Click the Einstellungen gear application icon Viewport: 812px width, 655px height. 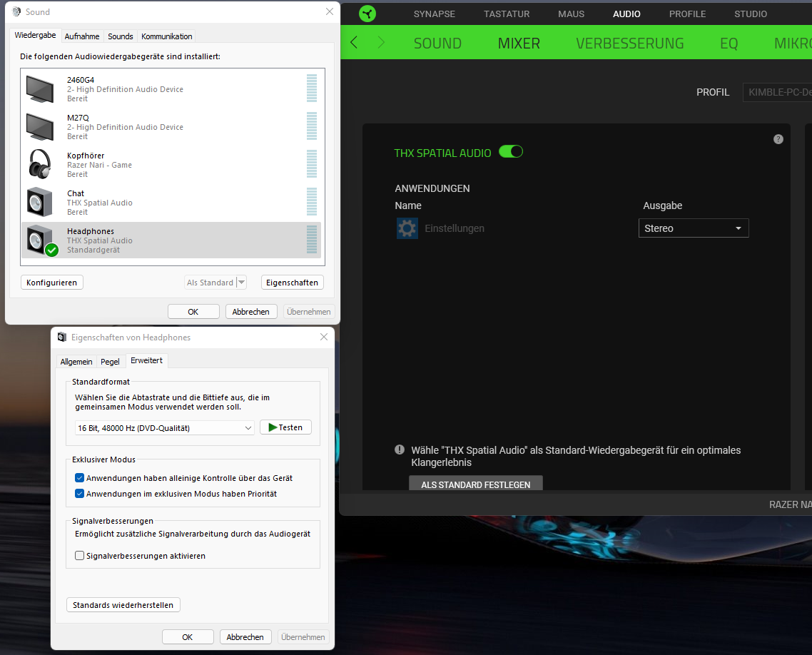407,228
